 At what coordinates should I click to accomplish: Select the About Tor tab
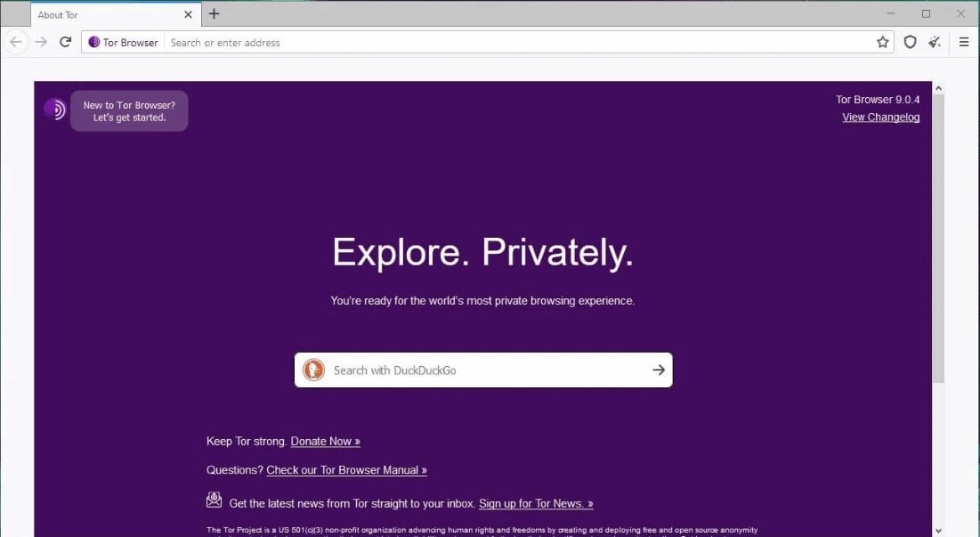[107, 14]
